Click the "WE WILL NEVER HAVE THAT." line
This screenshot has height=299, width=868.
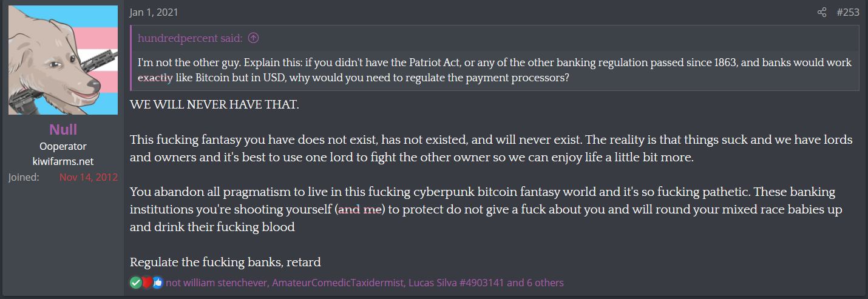(214, 104)
